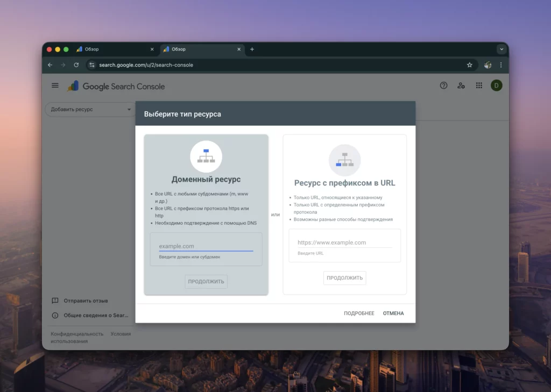This screenshot has width=551, height=392.
Task: Switch to the first 'Обзор' tab
Action: 115,49
